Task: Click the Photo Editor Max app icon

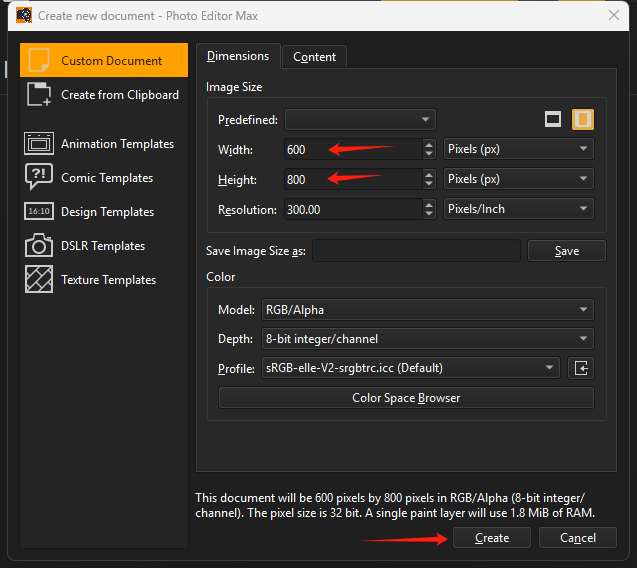Action: coord(24,15)
